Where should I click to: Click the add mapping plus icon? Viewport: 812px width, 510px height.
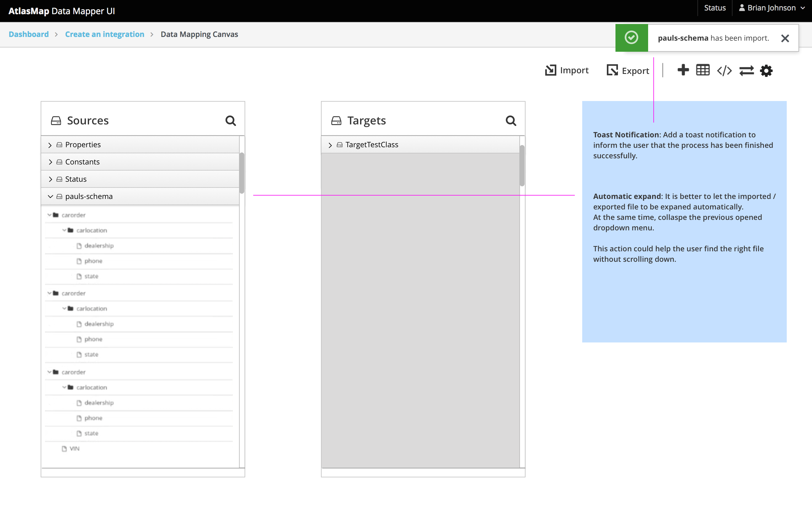tap(683, 71)
